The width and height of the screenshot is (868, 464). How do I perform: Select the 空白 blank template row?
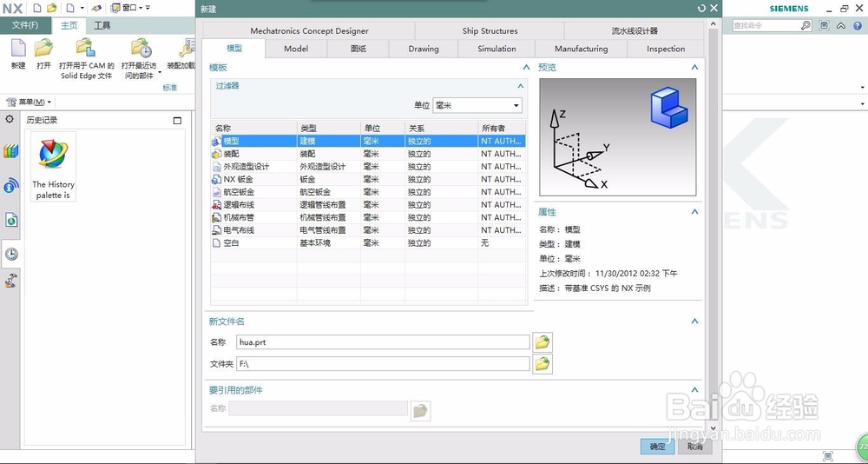tap(367, 242)
